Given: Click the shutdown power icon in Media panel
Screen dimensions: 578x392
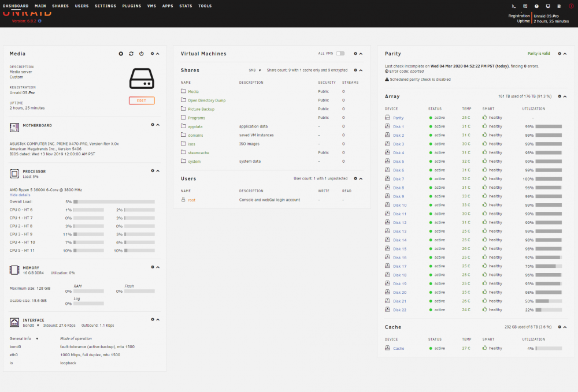Looking at the screenshot, I should pos(142,54).
